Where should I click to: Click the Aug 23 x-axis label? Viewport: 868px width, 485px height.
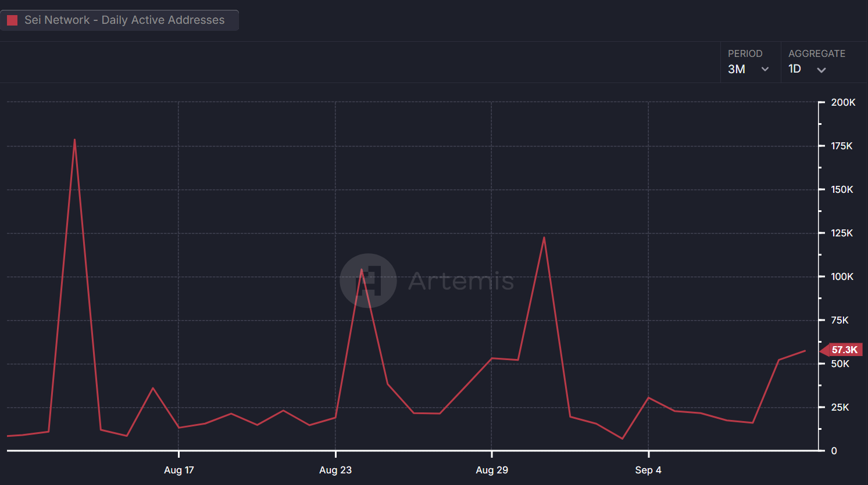coord(335,470)
